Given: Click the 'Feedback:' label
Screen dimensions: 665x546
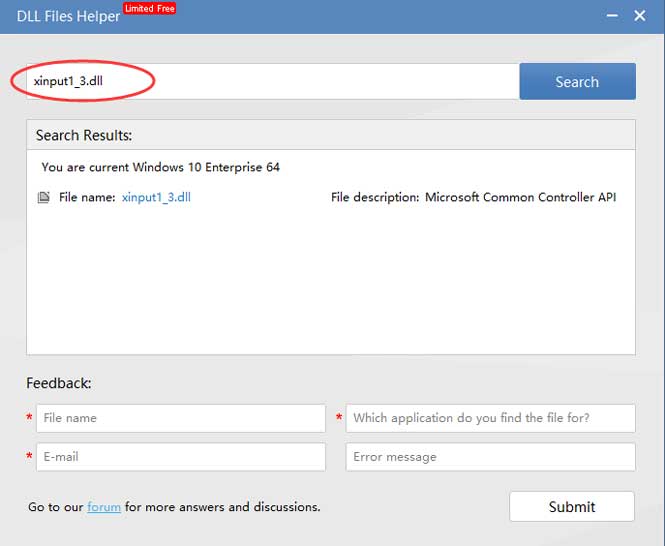Looking at the screenshot, I should click(59, 383).
